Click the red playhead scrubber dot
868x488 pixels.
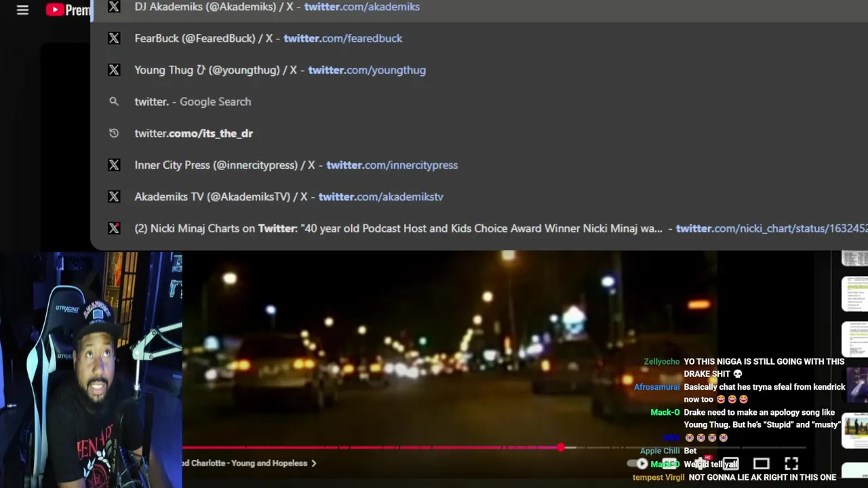point(561,447)
